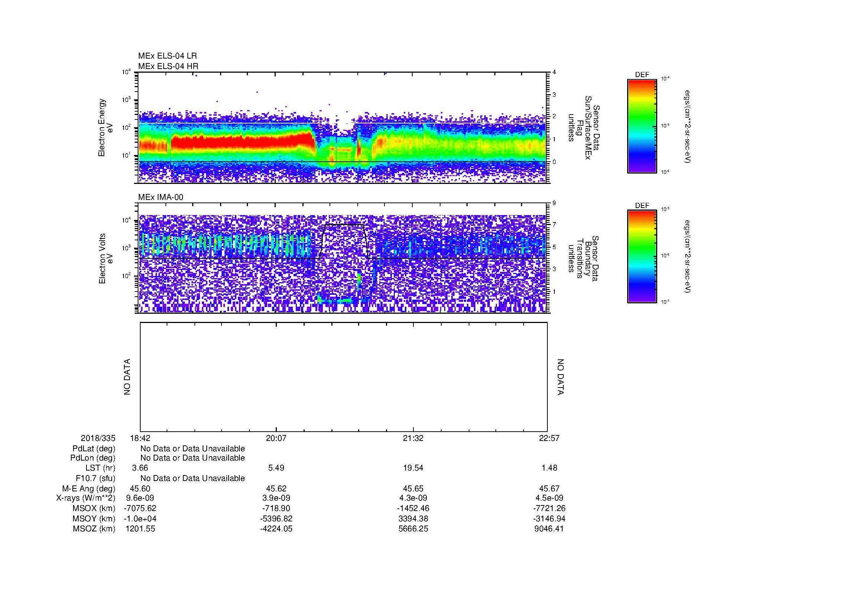Click the 'PdLat (deg)' row label
This screenshot has width=868, height=613.
point(94,449)
